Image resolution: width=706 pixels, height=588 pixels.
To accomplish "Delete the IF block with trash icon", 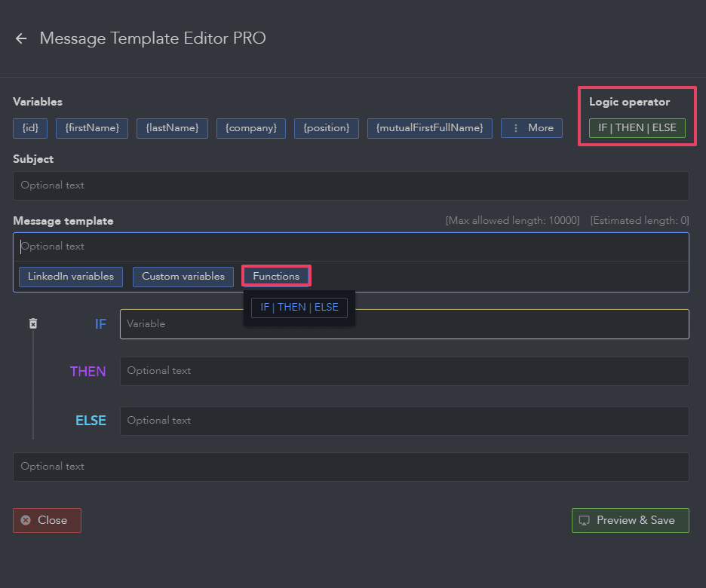I will pyautogui.click(x=33, y=323).
